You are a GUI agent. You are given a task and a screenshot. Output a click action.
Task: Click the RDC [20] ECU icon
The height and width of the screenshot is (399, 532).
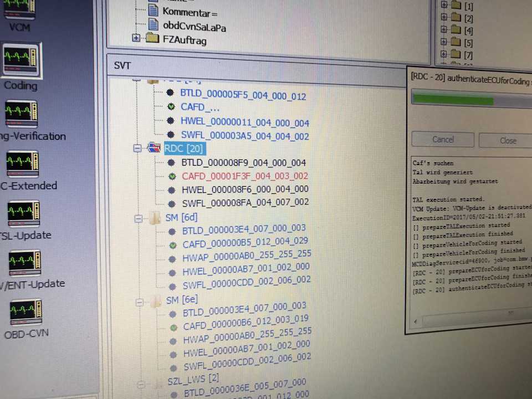point(154,149)
